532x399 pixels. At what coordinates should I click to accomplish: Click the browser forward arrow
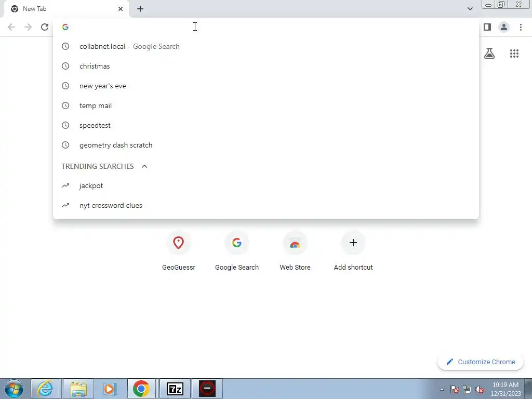click(28, 27)
